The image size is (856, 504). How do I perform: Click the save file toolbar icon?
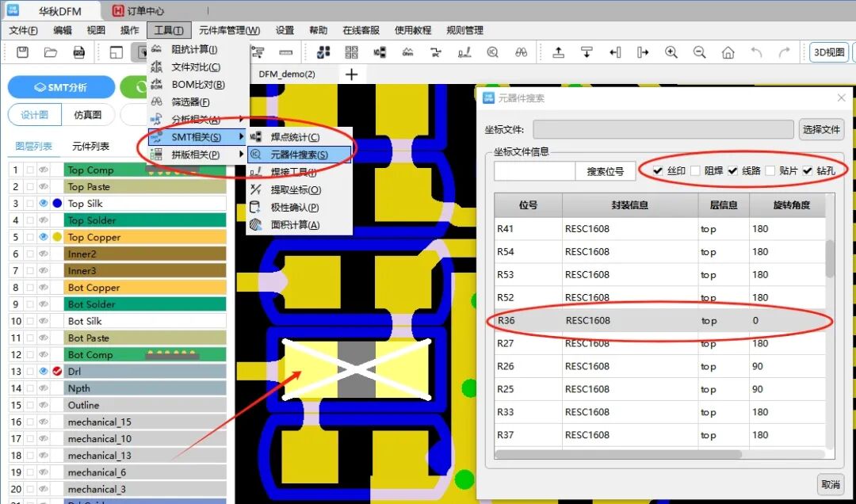point(23,52)
